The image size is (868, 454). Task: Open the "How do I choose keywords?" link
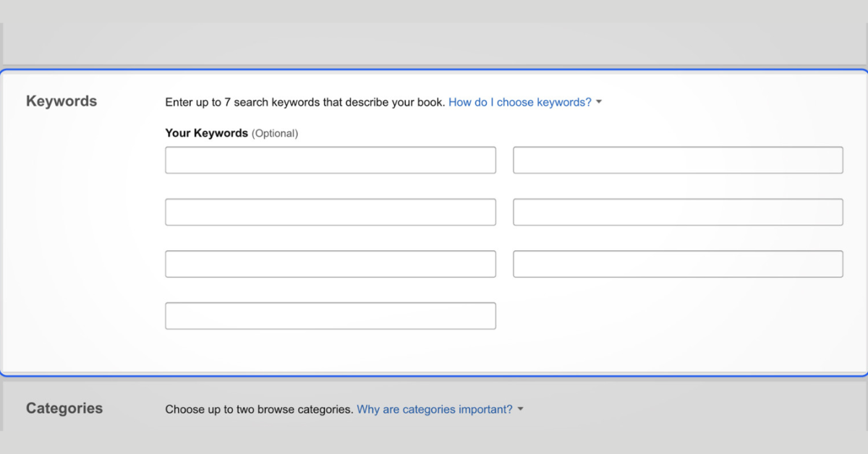(519, 103)
